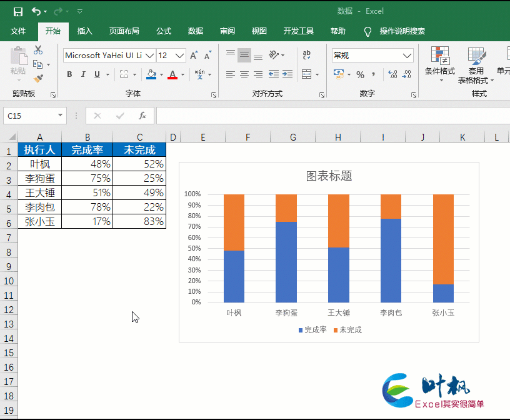Click the Percent Style icon
This screenshot has height=420, width=510.
point(359,73)
